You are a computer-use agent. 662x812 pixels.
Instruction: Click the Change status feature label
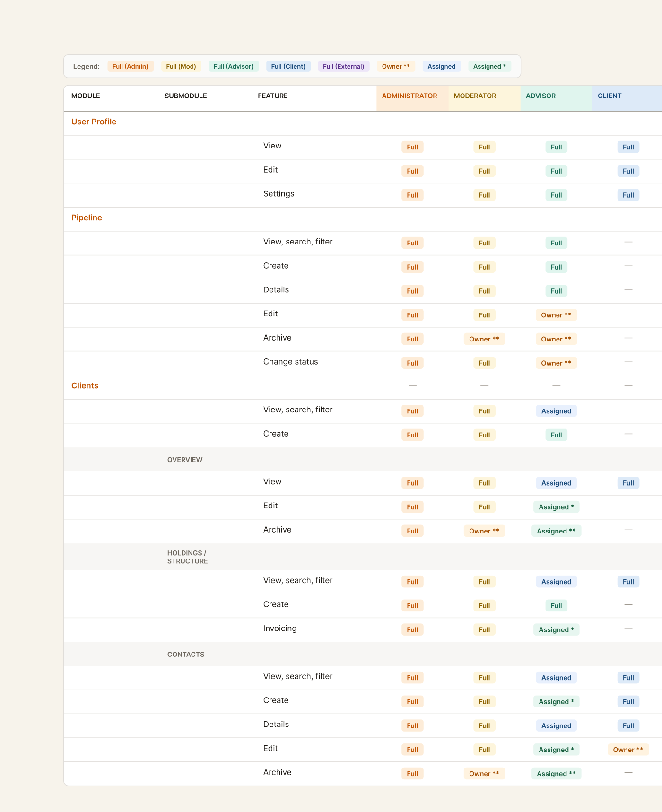(x=291, y=362)
